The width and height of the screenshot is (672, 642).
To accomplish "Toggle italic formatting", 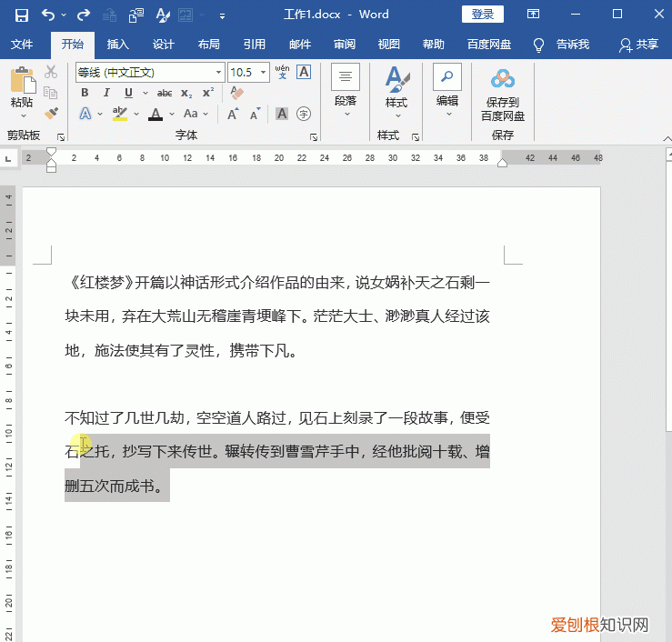I will tap(106, 93).
